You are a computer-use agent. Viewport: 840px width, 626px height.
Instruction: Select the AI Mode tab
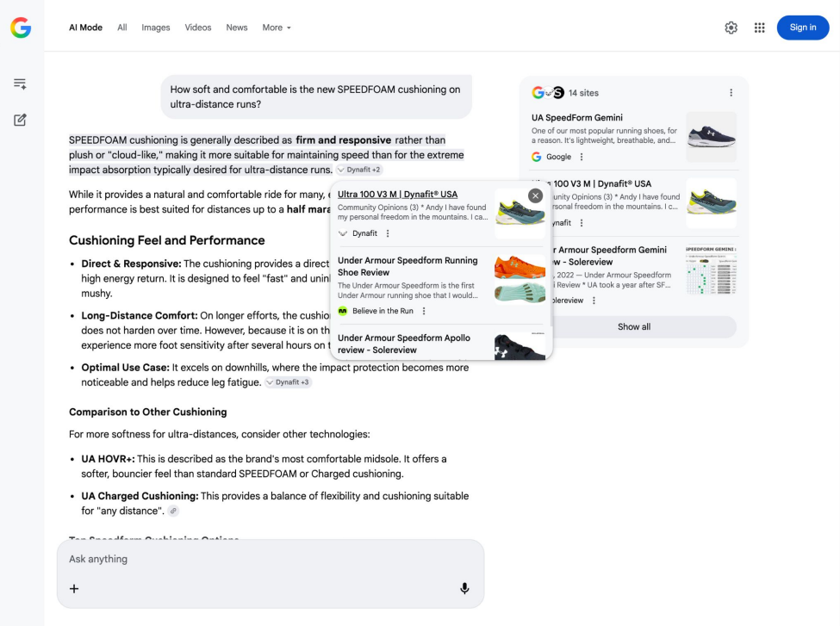[x=85, y=28]
